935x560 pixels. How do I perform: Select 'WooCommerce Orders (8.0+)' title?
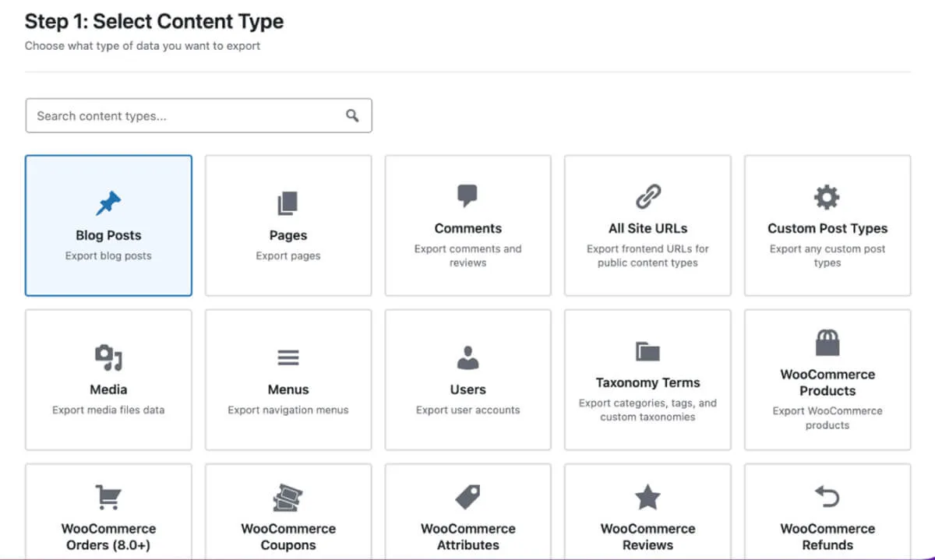(x=108, y=537)
